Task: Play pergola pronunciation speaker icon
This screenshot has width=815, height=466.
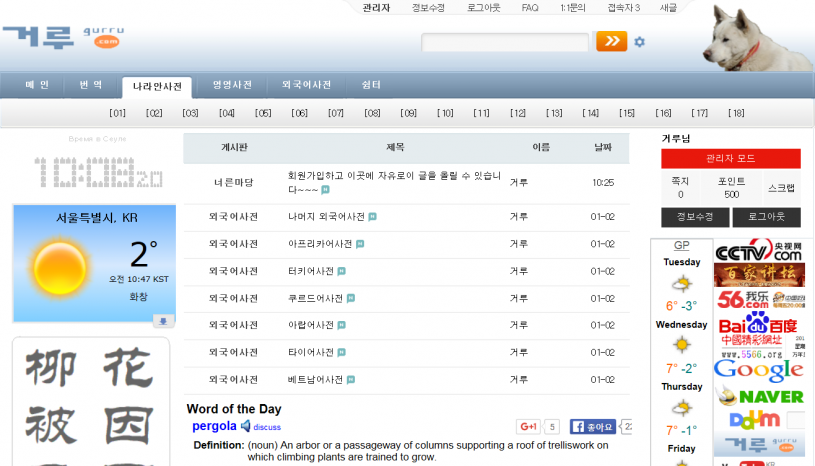Action: tap(245, 426)
